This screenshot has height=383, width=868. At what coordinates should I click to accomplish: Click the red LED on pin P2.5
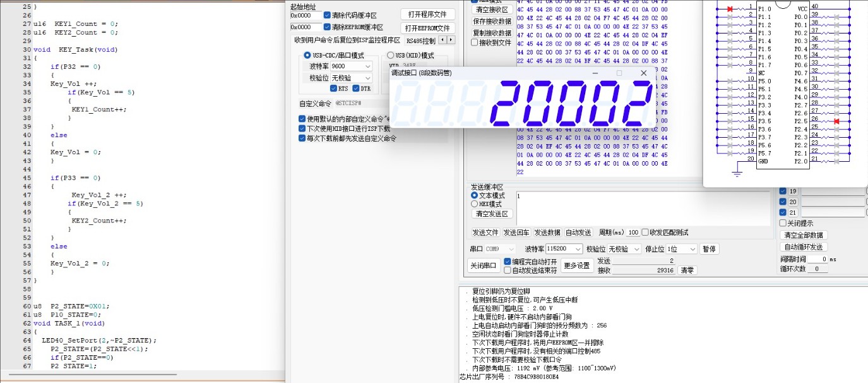click(x=836, y=121)
